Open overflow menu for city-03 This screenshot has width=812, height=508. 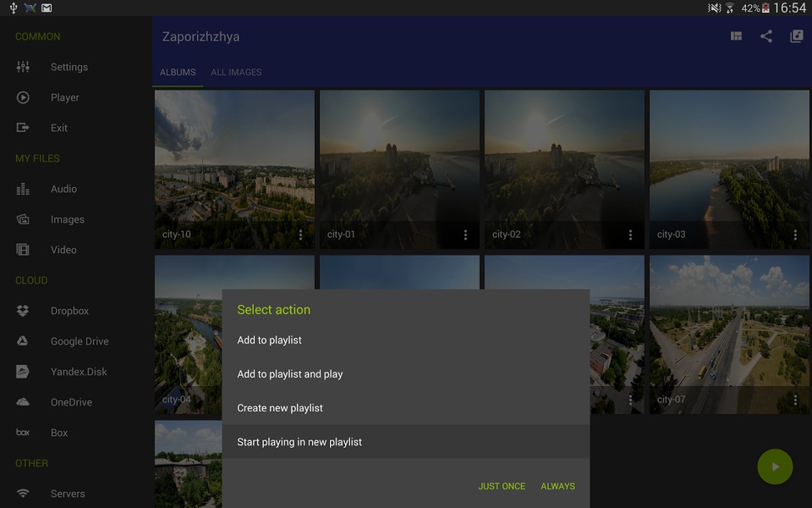coord(795,235)
